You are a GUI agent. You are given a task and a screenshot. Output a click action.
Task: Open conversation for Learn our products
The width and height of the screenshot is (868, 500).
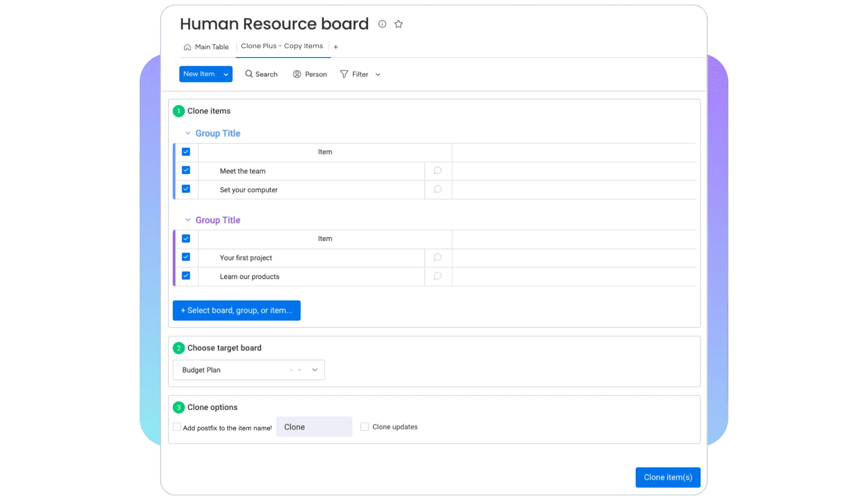[438, 276]
